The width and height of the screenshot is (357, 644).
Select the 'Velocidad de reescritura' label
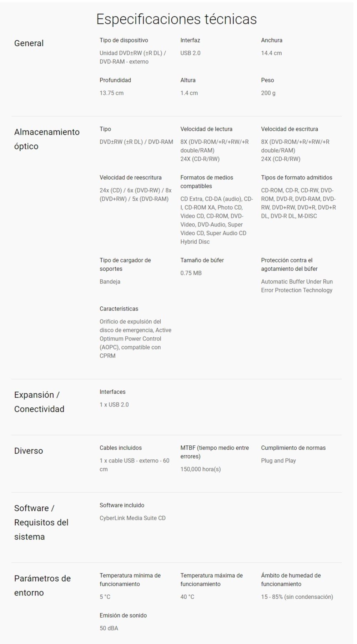(x=130, y=178)
